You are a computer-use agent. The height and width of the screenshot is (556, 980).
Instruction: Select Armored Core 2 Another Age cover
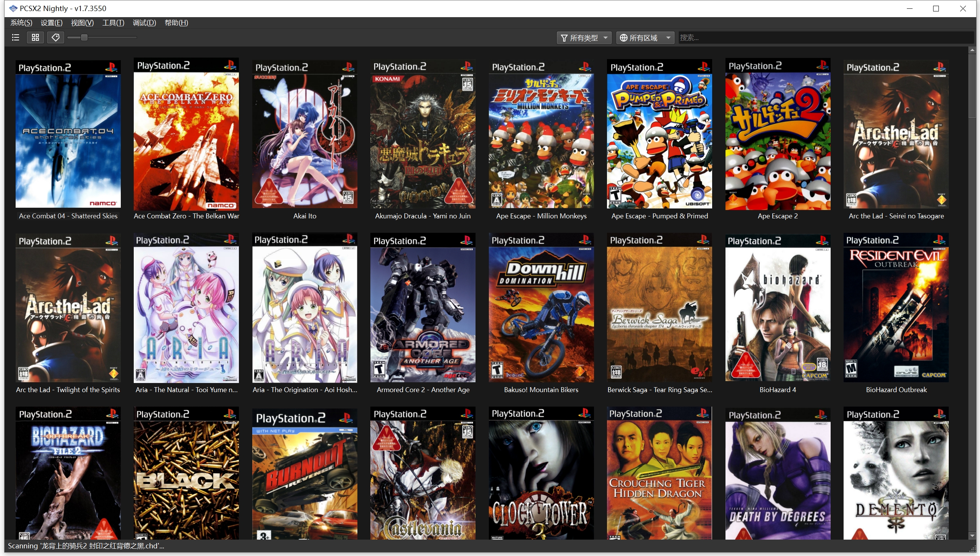pos(423,308)
